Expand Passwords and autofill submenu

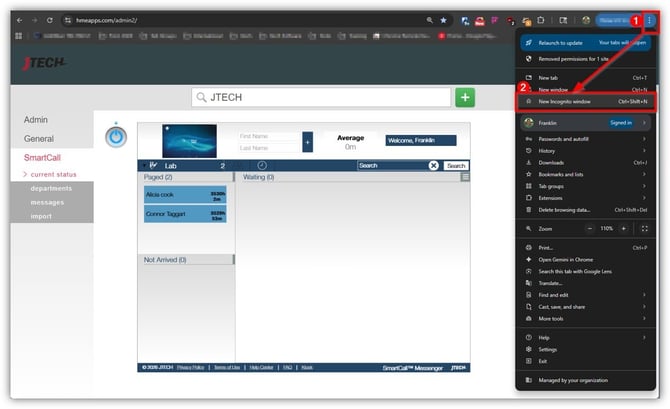[x=585, y=139]
